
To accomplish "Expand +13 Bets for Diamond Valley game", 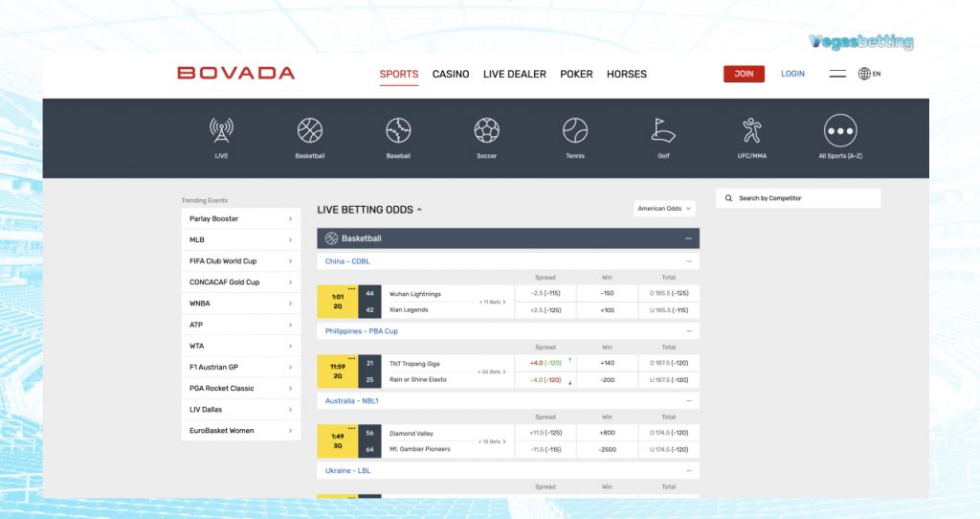I will tap(493, 441).
